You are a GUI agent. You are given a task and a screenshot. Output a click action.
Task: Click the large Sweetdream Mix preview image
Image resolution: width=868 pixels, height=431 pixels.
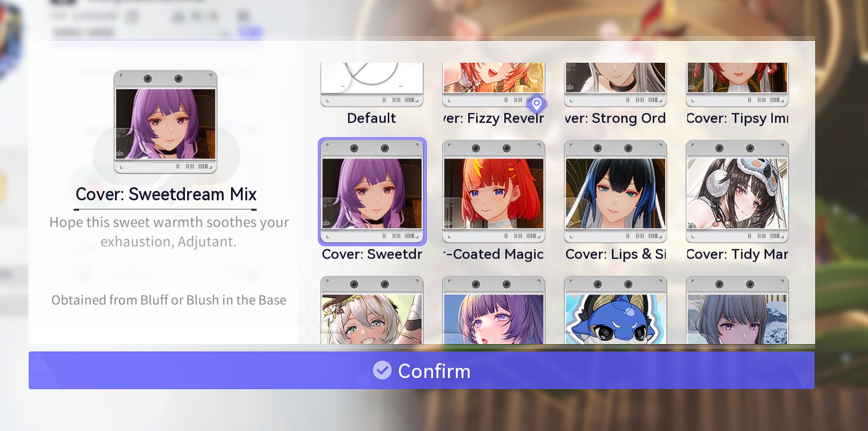(166, 122)
